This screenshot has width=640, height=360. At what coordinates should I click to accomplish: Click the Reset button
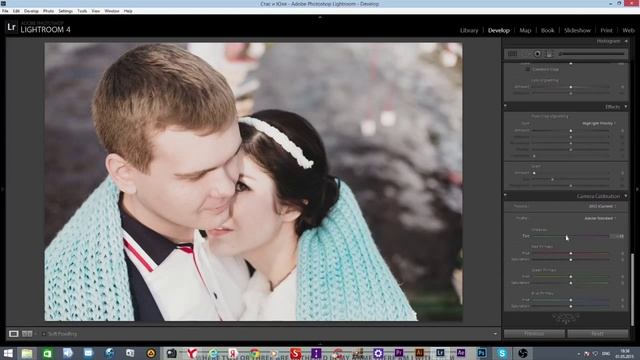coord(598,333)
